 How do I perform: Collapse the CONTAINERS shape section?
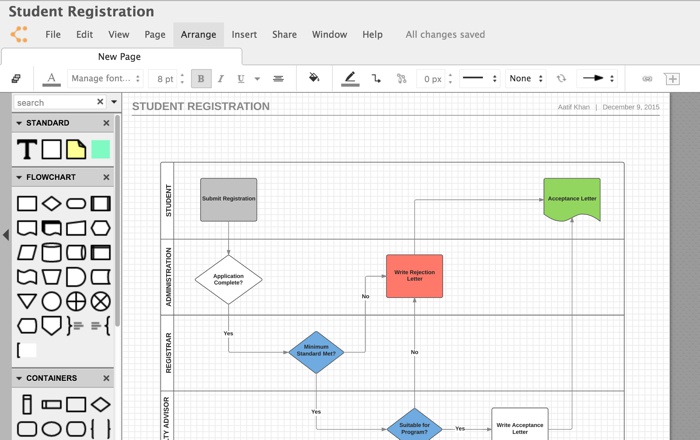click(x=19, y=378)
